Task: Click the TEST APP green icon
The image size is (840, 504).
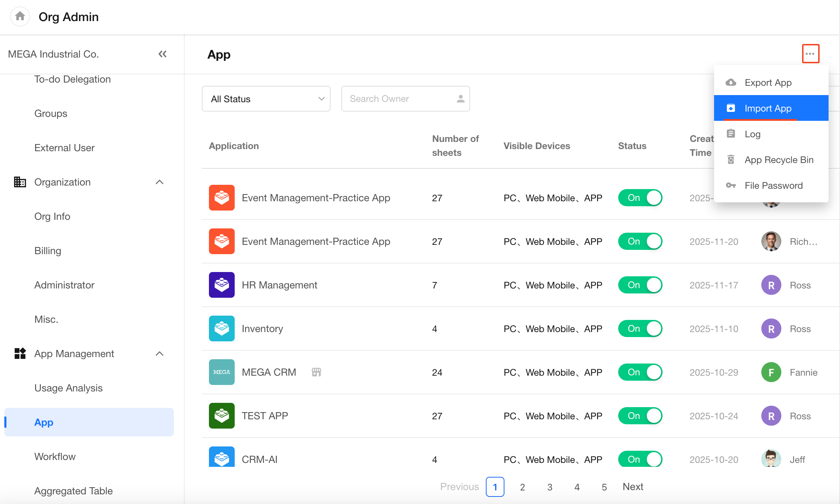Action: pos(221,416)
